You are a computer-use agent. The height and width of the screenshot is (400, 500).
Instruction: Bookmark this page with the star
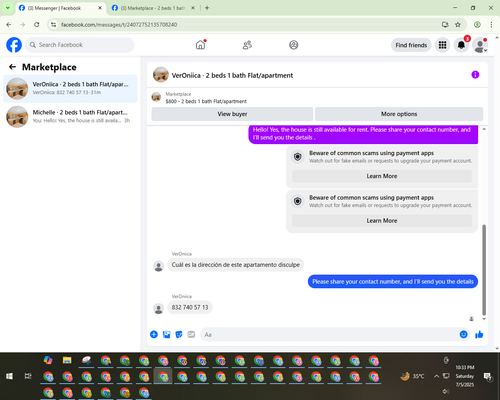click(458, 24)
